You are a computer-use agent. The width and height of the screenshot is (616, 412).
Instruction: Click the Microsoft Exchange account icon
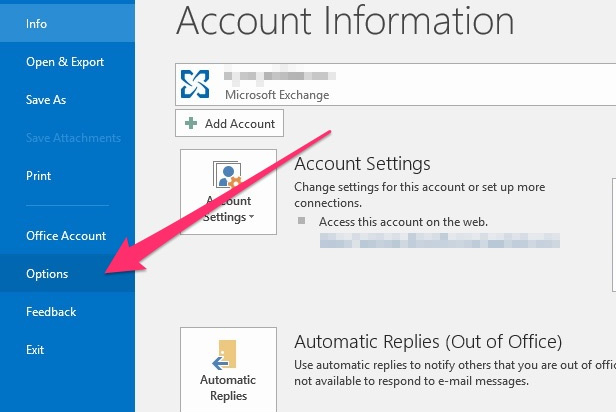(x=195, y=85)
